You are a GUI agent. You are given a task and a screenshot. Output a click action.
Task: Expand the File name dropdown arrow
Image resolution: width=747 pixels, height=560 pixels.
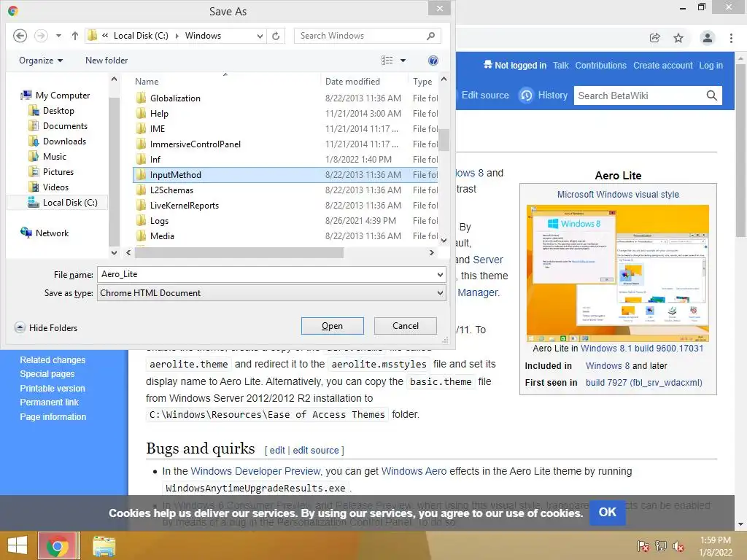(440, 274)
